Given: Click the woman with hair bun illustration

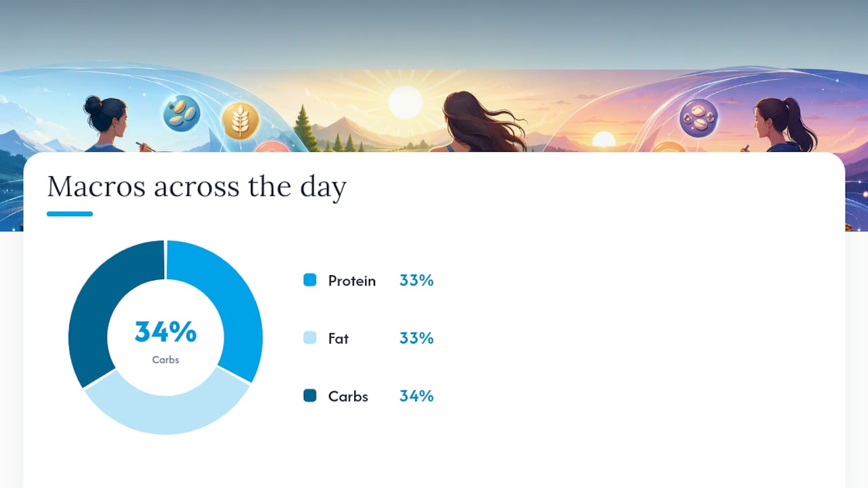Looking at the screenshot, I should (x=108, y=123).
